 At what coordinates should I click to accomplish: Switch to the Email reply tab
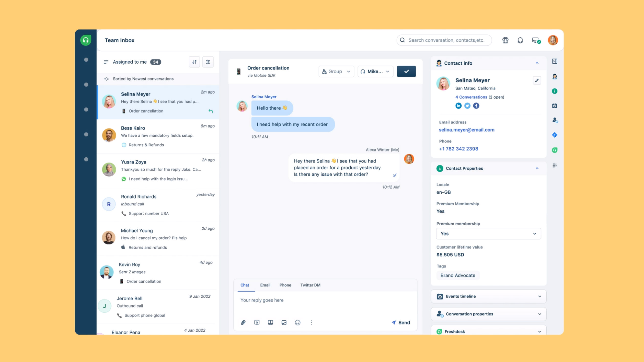(265, 285)
